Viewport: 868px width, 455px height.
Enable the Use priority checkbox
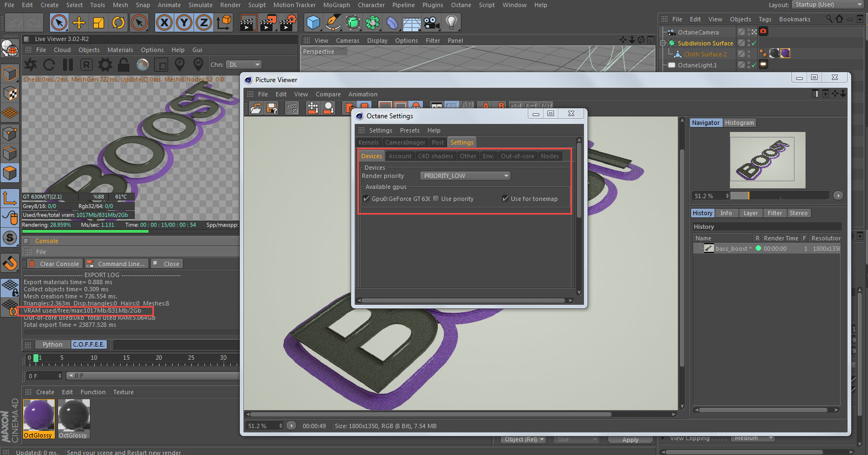coord(436,199)
